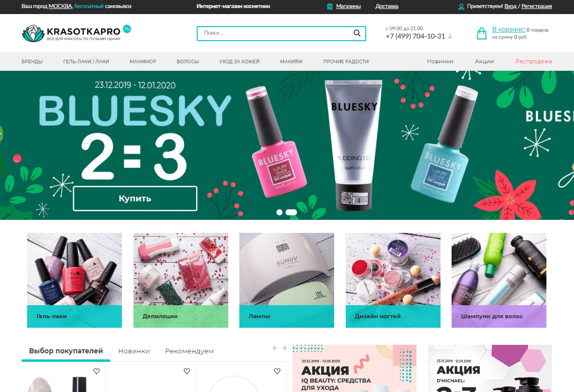Favorite the first product with heart icon

click(x=97, y=371)
